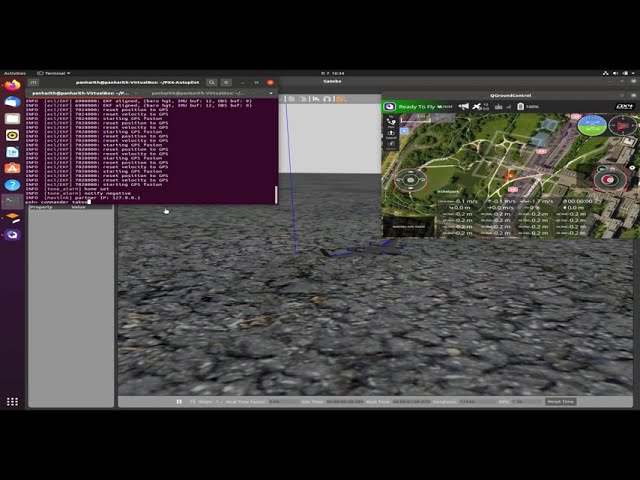Viewport: 640px width, 480px height.
Task: Open Firefox from the Ubuntu dock
Action: tap(12, 85)
